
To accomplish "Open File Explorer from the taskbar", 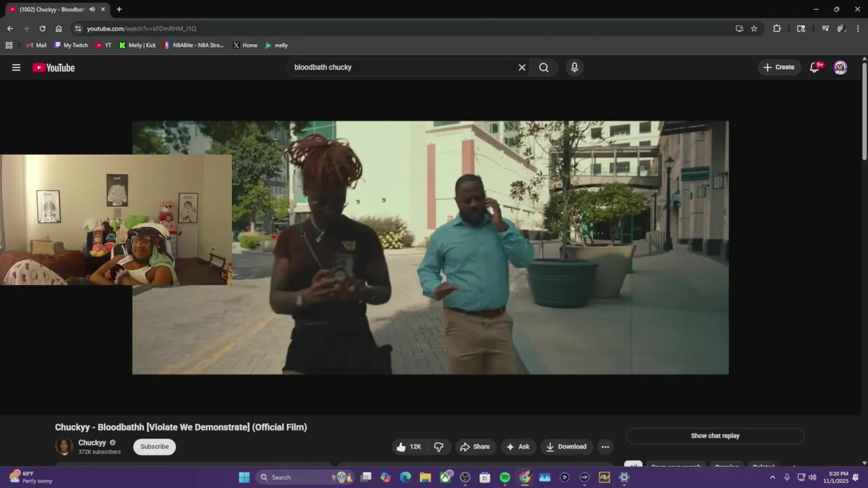I will (x=425, y=477).
